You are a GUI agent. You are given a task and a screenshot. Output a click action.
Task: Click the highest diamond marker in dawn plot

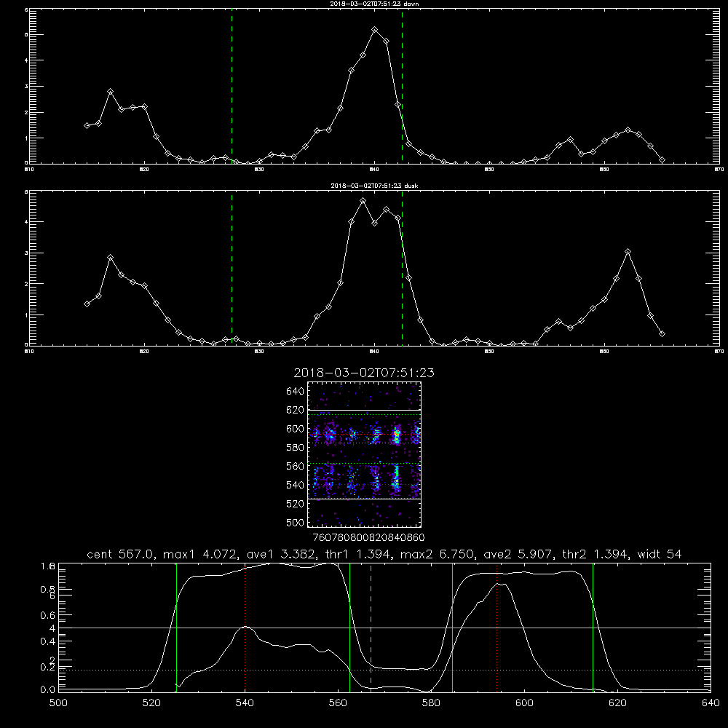[x=375, y=30]
